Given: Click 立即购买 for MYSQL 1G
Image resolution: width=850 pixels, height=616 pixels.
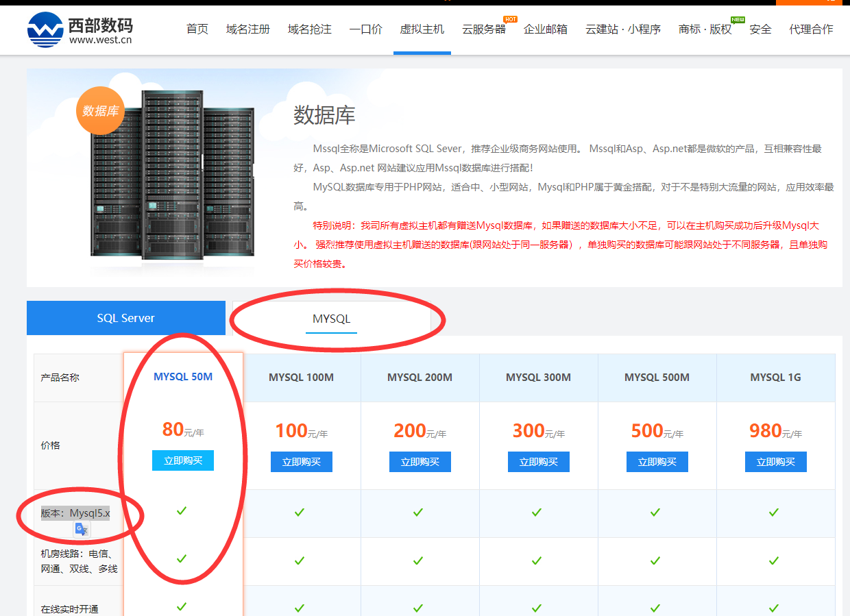Looking at the screenshot, I should (776, 462).
